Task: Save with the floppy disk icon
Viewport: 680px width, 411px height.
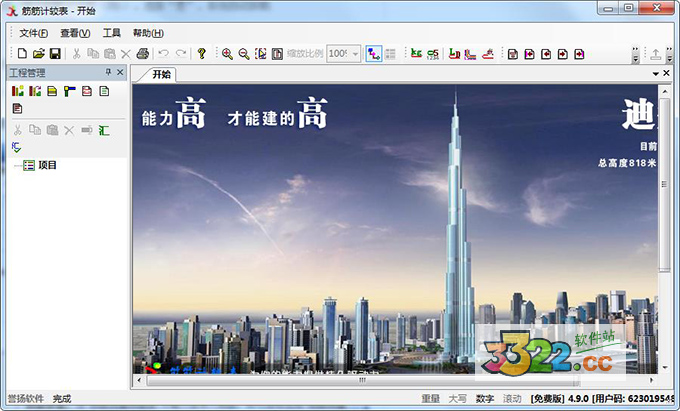Action: [x=55, y=53]
